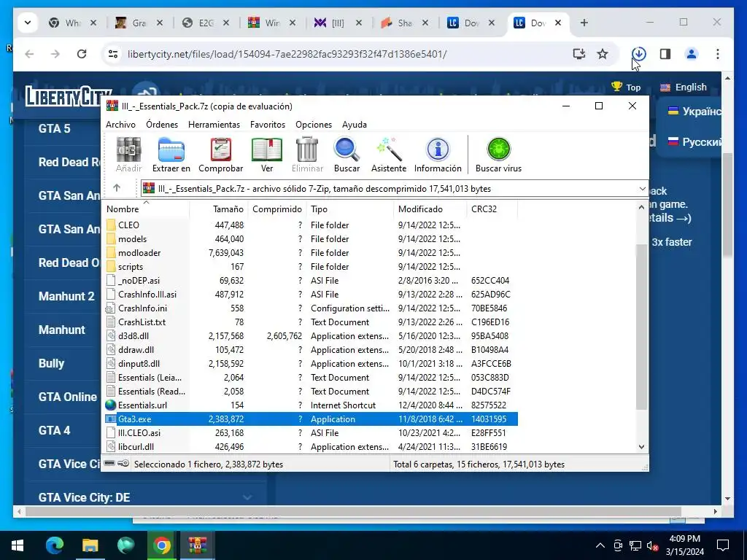Go up one folder level arrow
Viewport: 747px width, 560px height.
click(117, 188)
